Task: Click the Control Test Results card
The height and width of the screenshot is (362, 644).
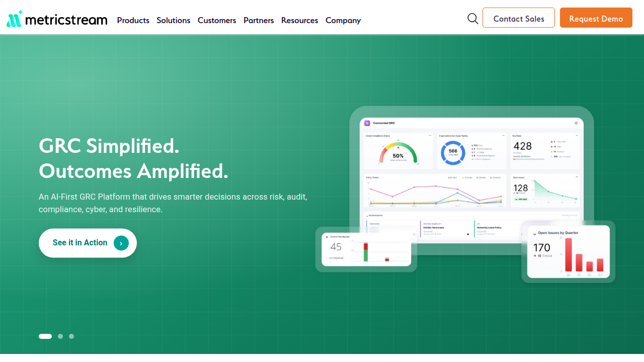Action: [366, 249]
